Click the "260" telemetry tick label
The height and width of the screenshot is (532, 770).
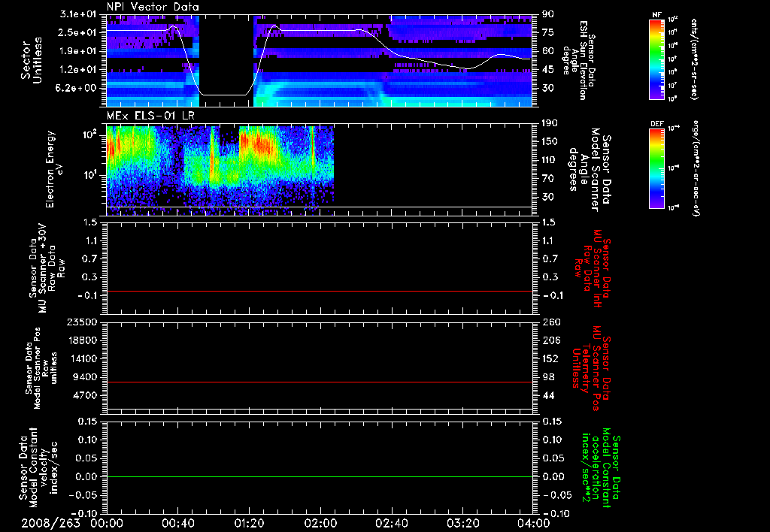[x=550, y=322]
